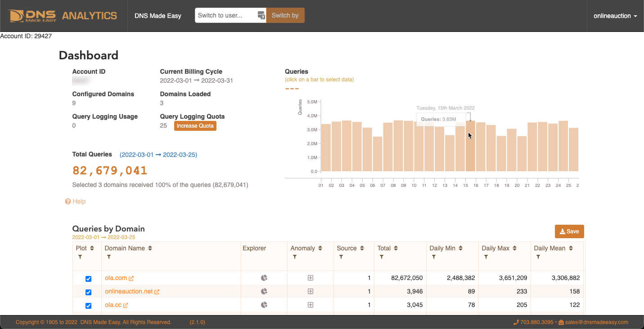Image resolution: width=644 pixels, height=329 pixels.
Task: Open the ola.com domain link
Action: (116, 278)
